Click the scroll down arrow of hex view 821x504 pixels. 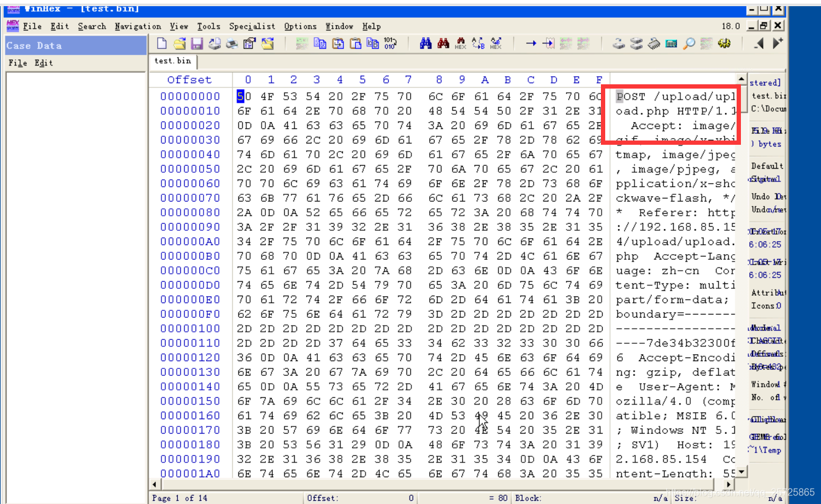point(742,472)
